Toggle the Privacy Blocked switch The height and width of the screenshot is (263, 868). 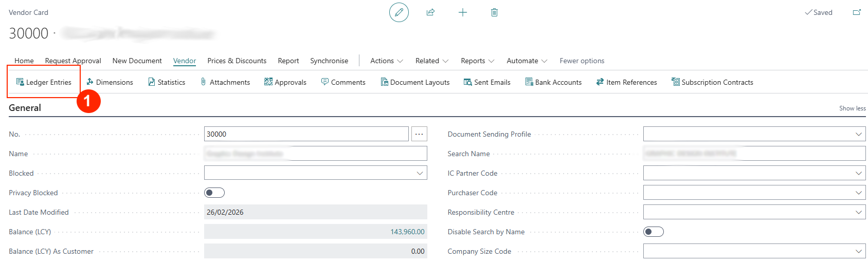pyautogui.click(x=214, y=193)
